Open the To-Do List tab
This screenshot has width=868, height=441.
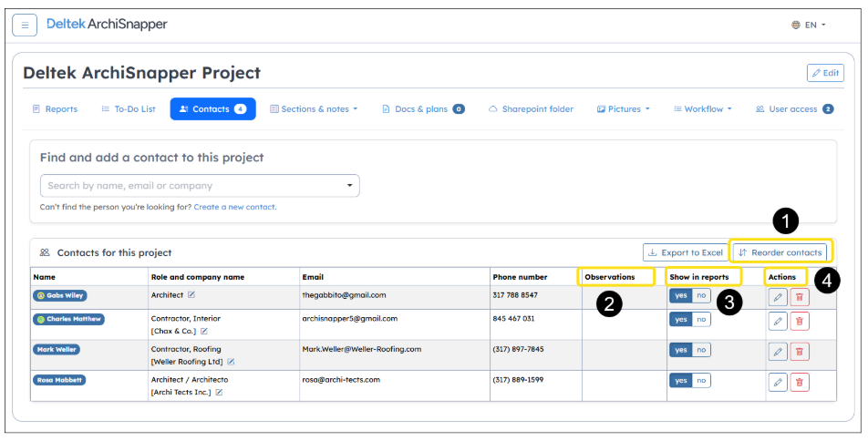pyautogui.click(x=129, y=109)
